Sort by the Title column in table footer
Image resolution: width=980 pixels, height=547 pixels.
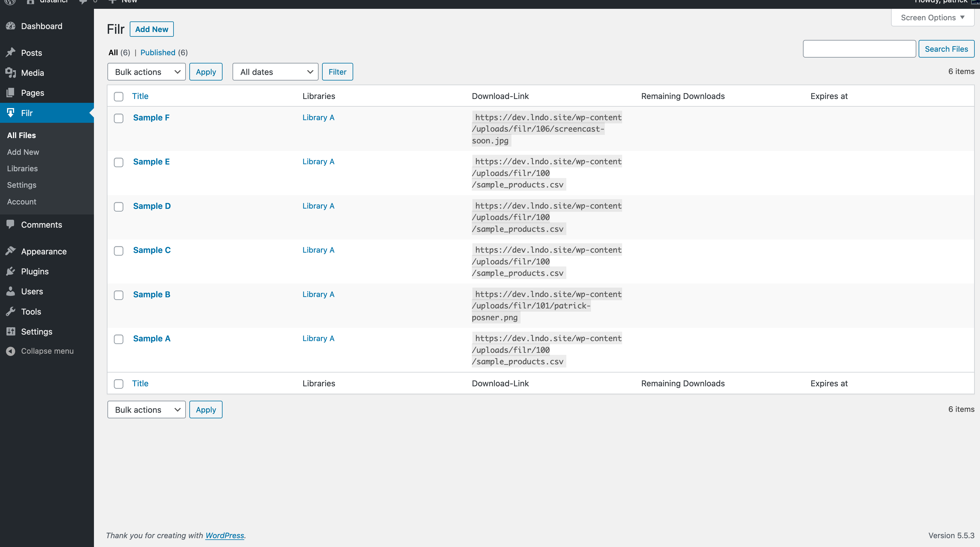(140, 383)
